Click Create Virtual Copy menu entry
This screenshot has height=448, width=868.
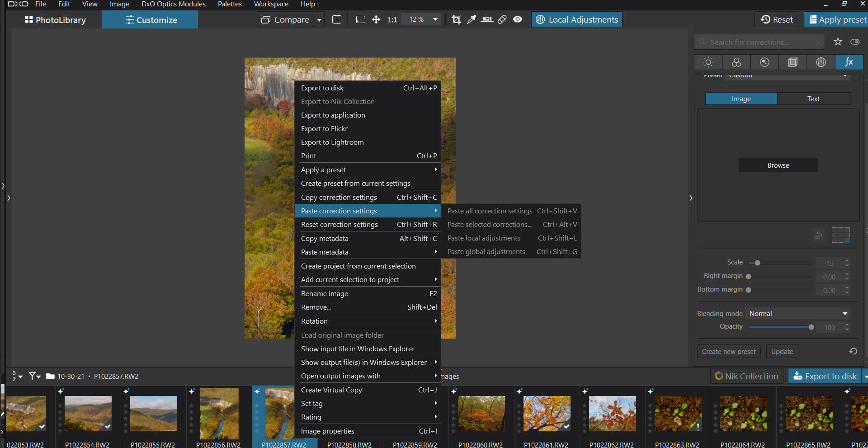[x=331, y=390]
